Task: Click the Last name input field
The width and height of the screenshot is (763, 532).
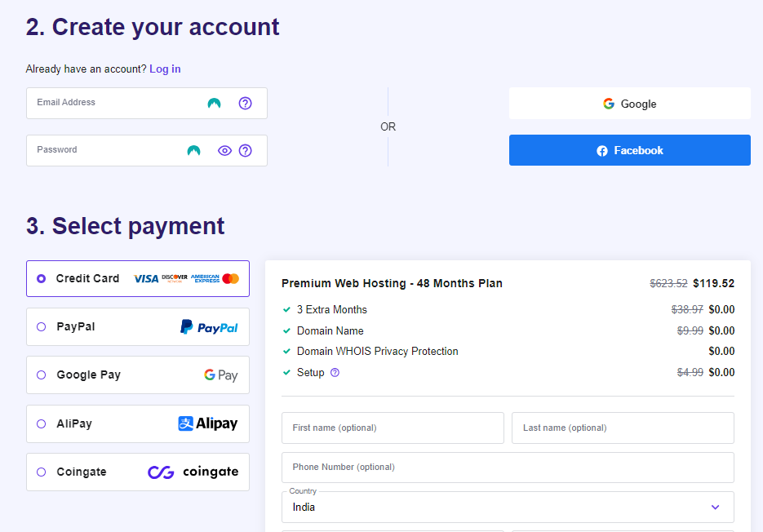Action: (x=623, y=428)
